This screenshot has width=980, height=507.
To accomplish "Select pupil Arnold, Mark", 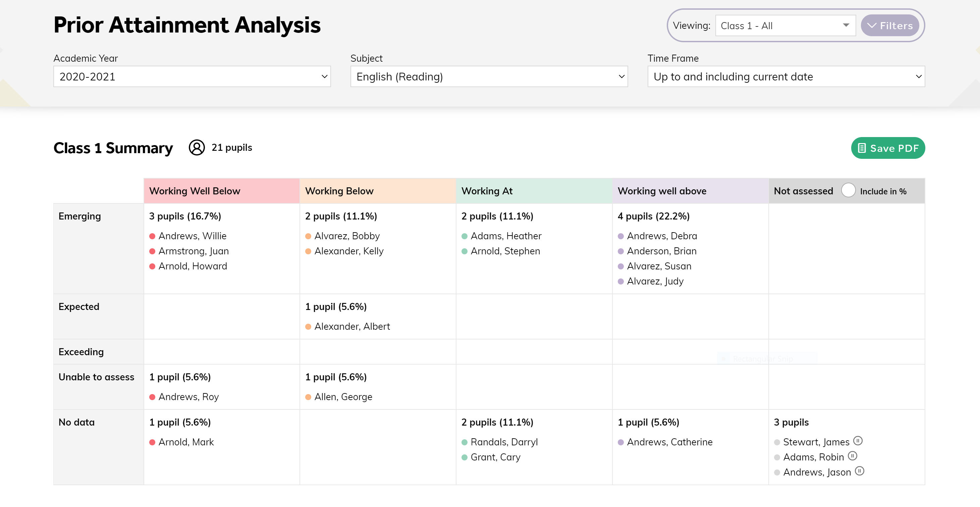I will tap(186, 442).
